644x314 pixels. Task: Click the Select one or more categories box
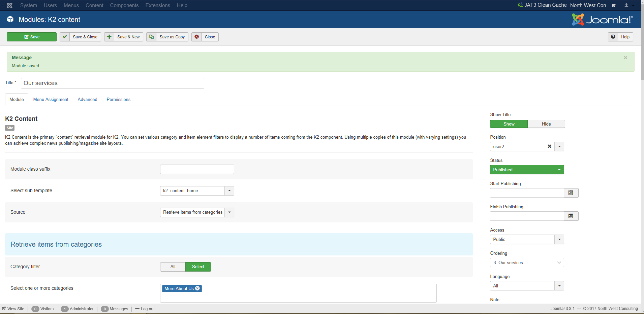click(x=298, y=293)
